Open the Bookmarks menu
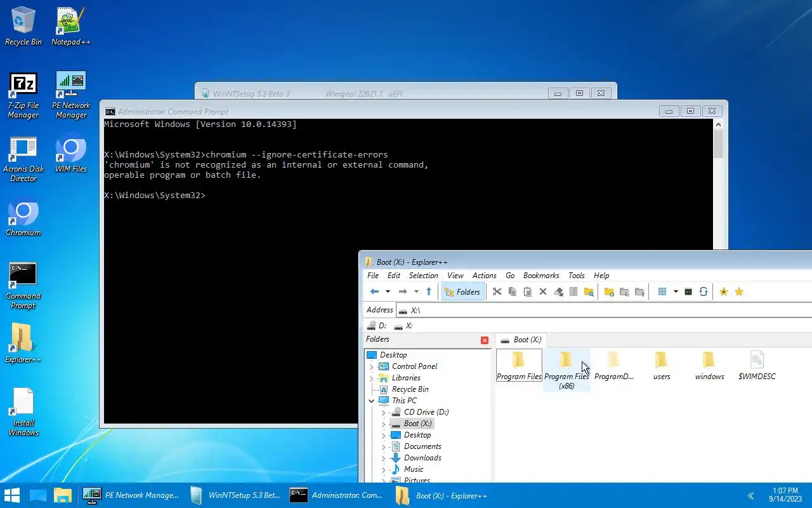 coord(541,276)
